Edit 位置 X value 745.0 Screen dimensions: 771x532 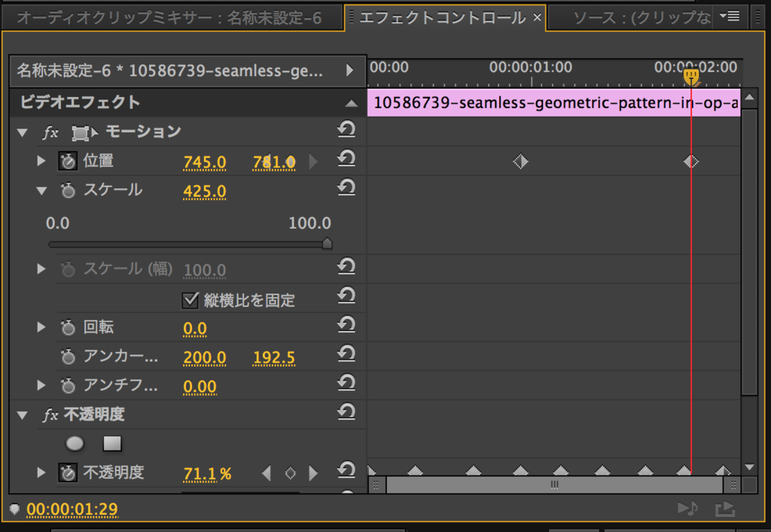[205, 162]
